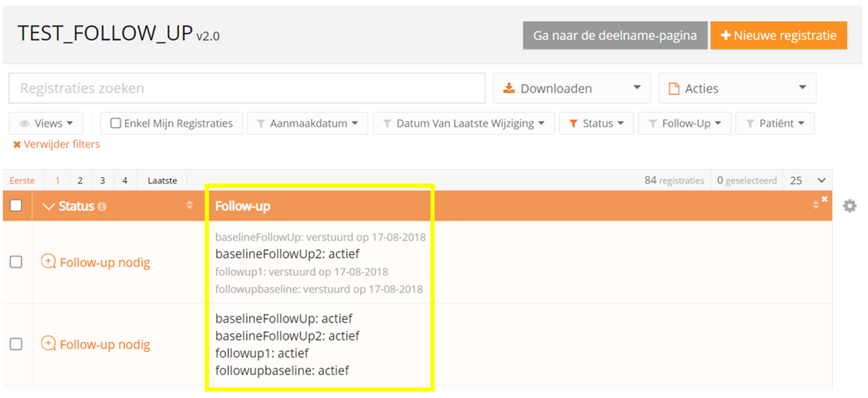The width and height of the screenshot is (868, 398).
Task: Click the Nieuwe registratie button
Action: [778, 35]
